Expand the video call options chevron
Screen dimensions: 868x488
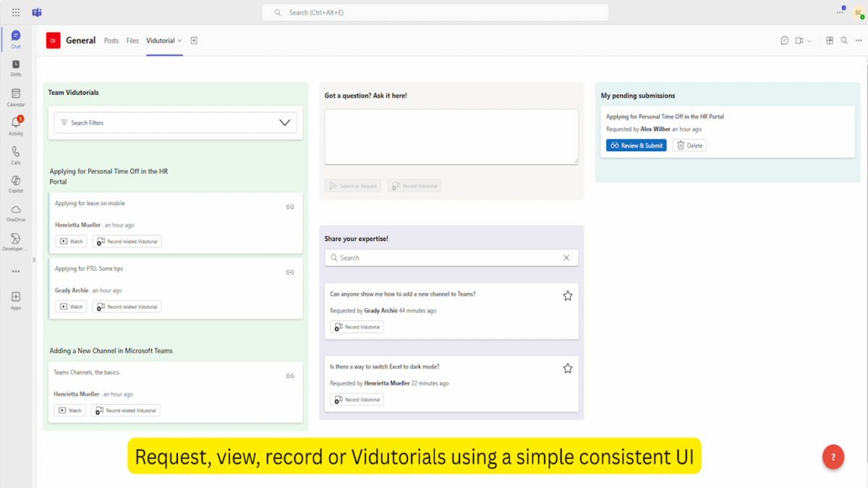809,40
